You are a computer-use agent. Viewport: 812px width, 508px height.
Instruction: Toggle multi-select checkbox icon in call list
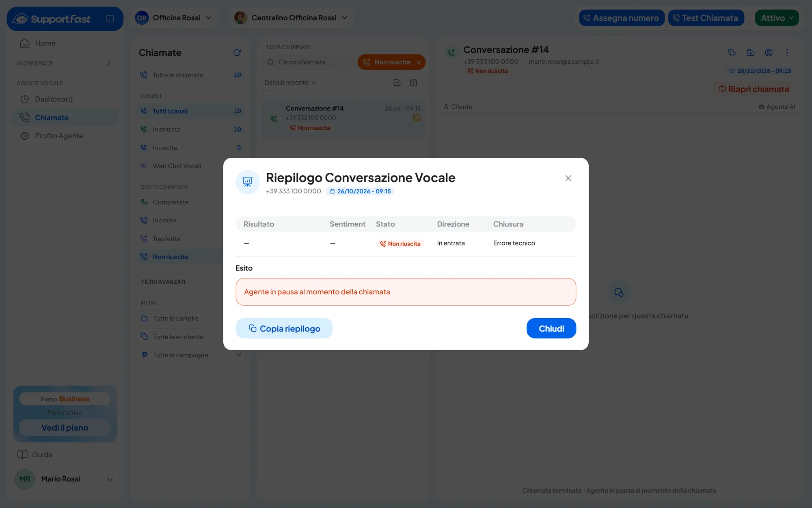pyautogui.click(x=397, y=82)
